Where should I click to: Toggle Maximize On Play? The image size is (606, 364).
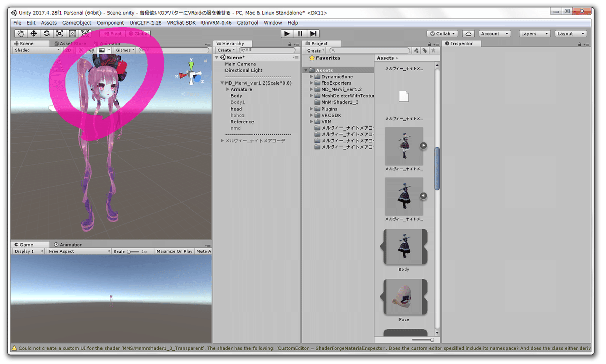tap(174, 251)
